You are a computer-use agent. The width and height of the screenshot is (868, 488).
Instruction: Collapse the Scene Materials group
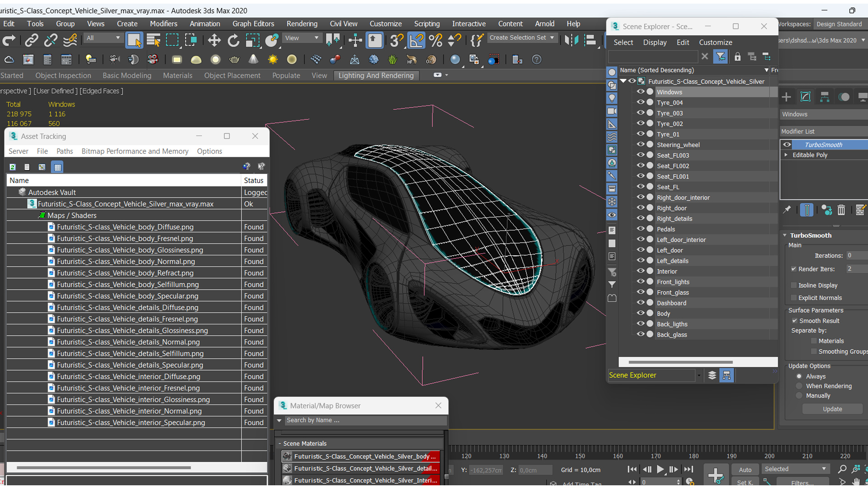coord(280,444)
